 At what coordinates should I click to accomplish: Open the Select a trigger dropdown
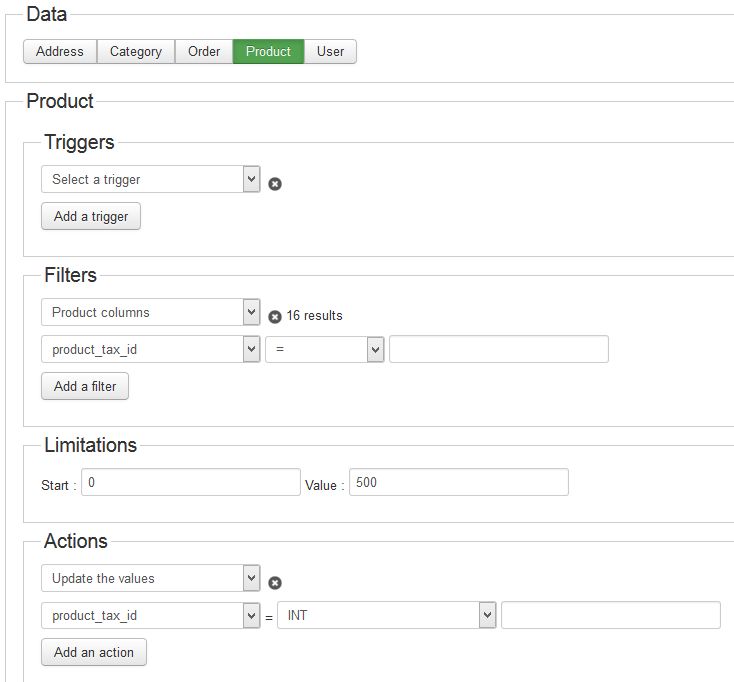point(151,179)
